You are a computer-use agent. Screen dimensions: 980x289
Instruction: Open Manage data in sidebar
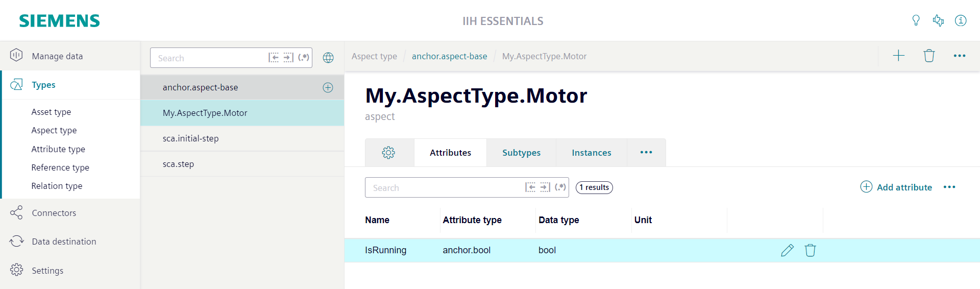70,56
